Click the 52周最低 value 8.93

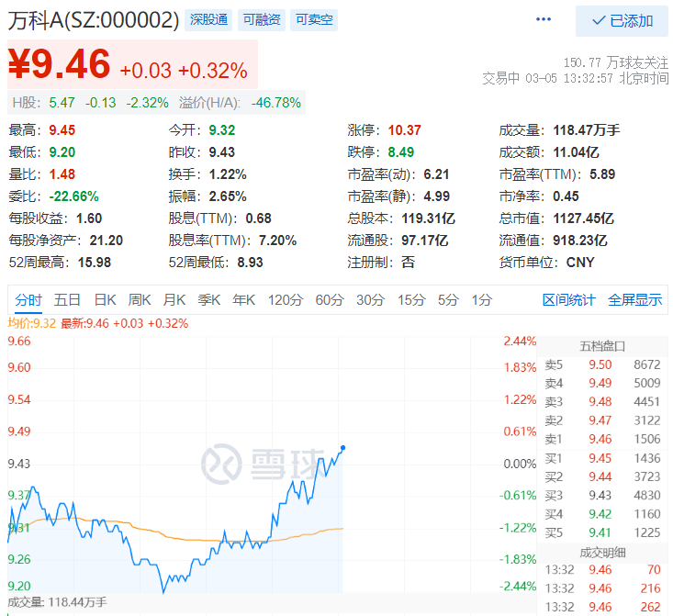click(250, 263)
